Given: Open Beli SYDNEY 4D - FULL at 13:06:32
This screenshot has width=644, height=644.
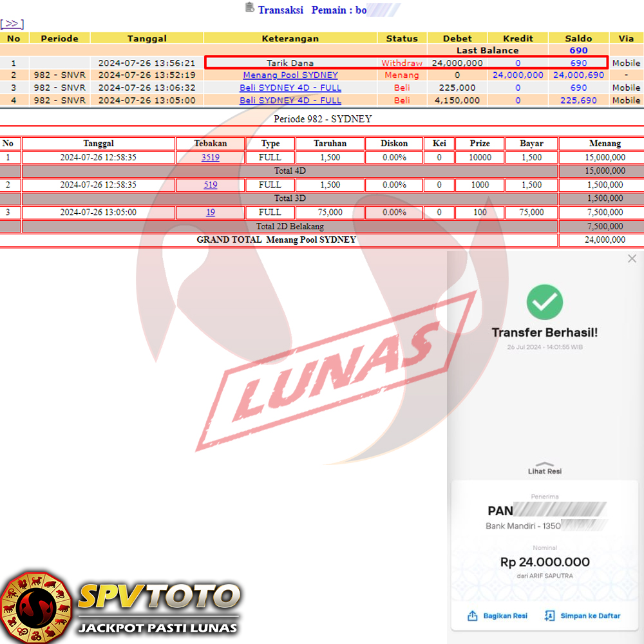Looking at the screenshot, I should [x=290, y=88].
